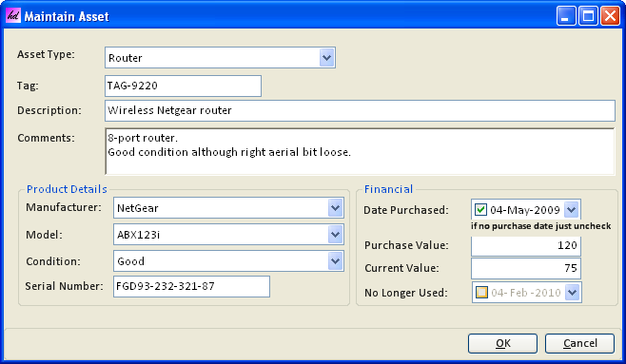Open the Asset Type dropdown arrow
Image resolution: width=626 pixels, height=364 pixels.
tap(327, 58)
